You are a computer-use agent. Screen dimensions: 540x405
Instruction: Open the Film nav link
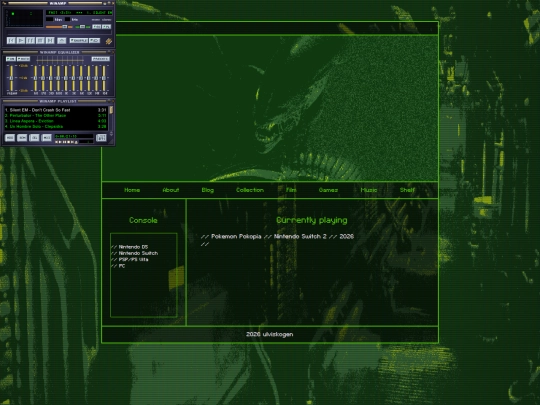point(291,190)
